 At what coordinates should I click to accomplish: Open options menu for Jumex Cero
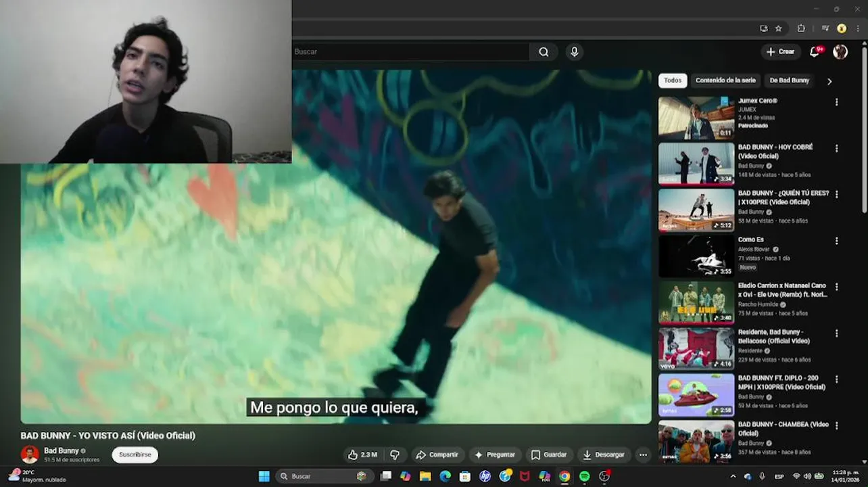click(836, 102)
